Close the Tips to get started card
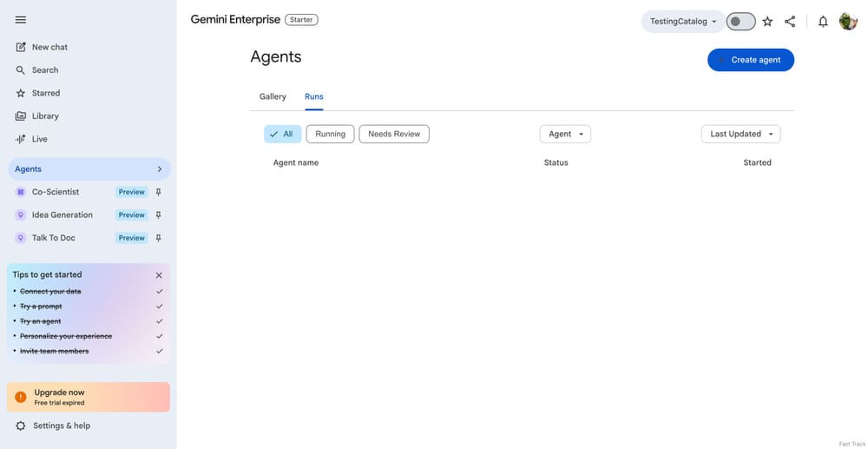This screenshot has height=449, width=868. coord(159,275)
